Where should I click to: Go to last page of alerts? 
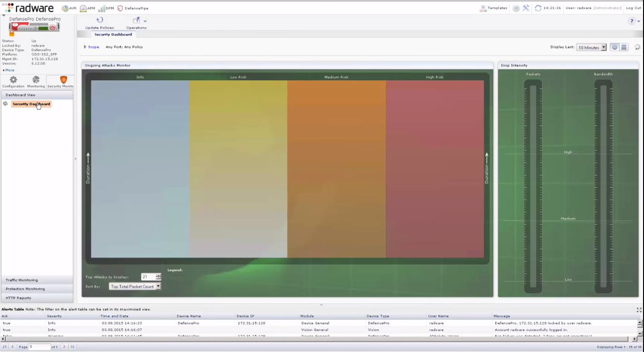72,347
